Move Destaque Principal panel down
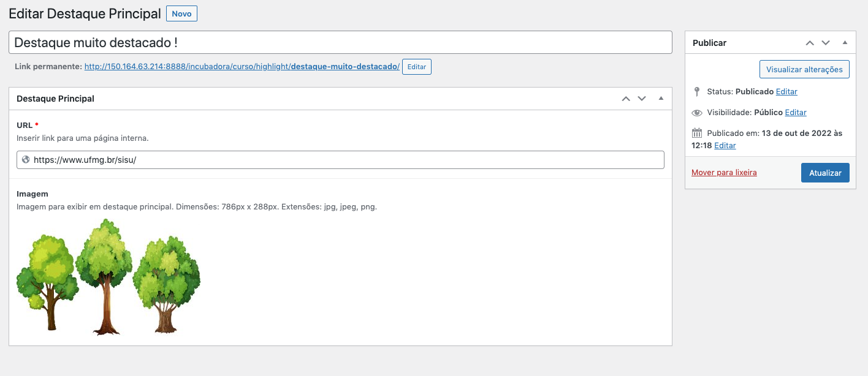The width and height of the screenshot is (868, 376). pyautogui.click(x=642, y=99)
